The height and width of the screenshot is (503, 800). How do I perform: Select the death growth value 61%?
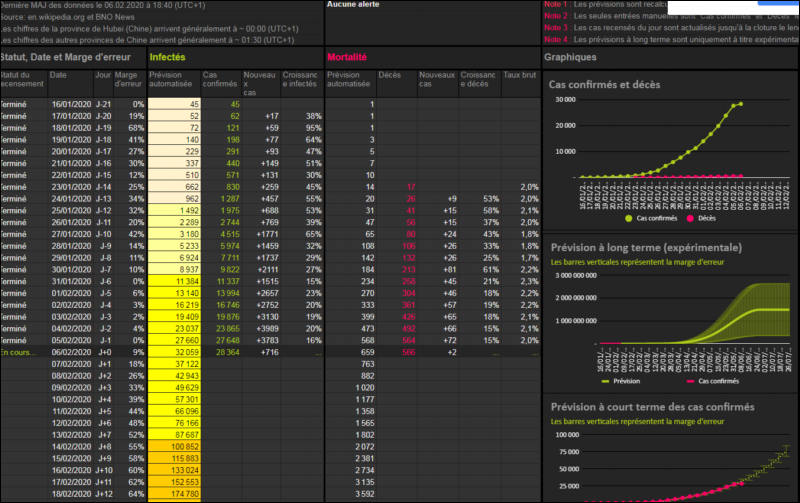point(491,270)
